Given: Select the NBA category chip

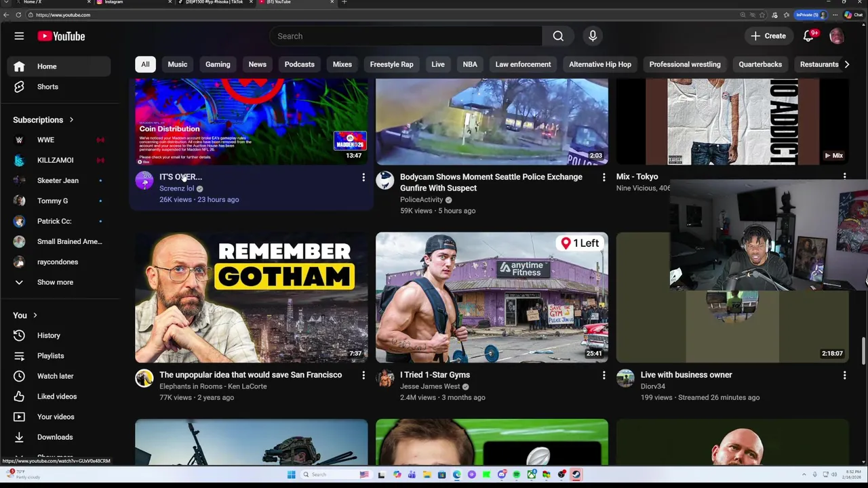Looking at the screenshot, I should [470, 64].
